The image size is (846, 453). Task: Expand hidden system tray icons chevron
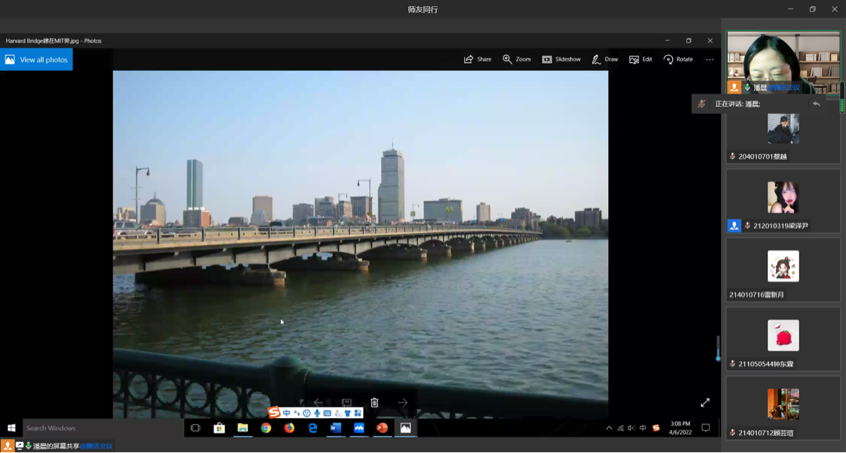[608, 428]
